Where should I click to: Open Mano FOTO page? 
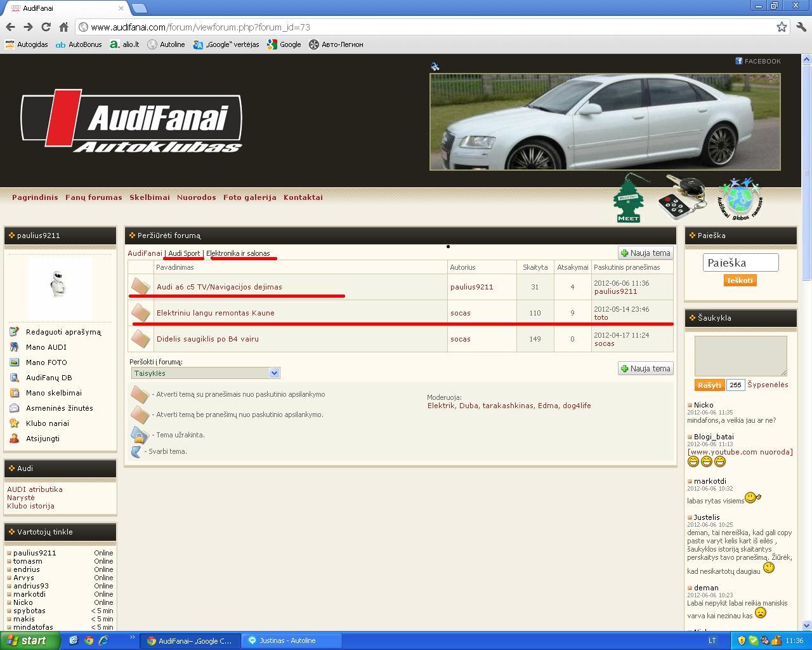click(46, 362)
